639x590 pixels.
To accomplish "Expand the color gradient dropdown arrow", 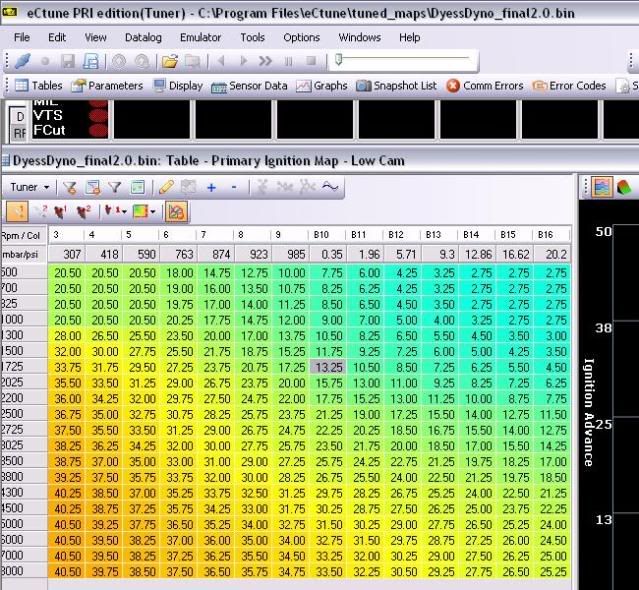I will point(151,212).
